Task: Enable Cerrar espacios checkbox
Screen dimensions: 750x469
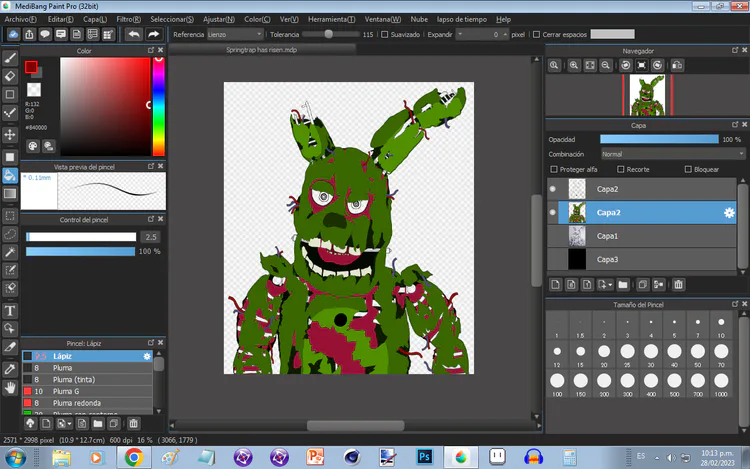Action: (x=536, y=34)
